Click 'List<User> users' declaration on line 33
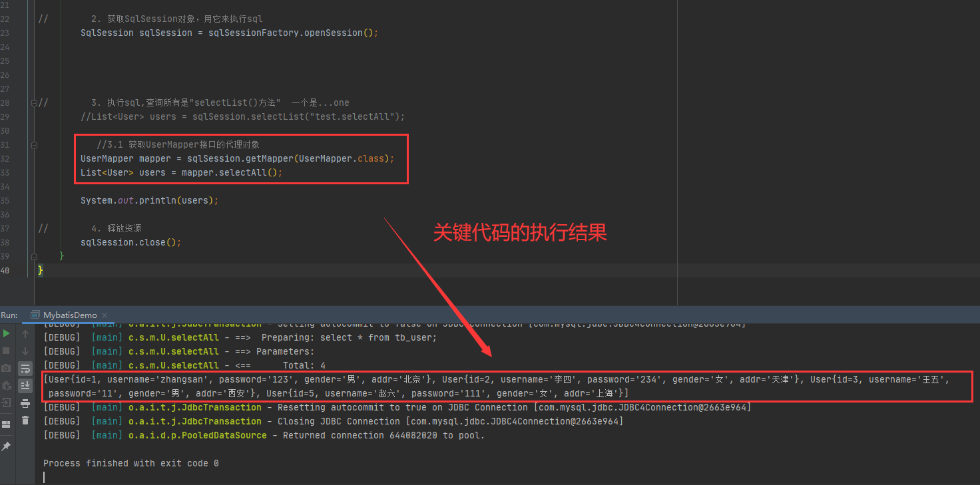 coord(123,172)
